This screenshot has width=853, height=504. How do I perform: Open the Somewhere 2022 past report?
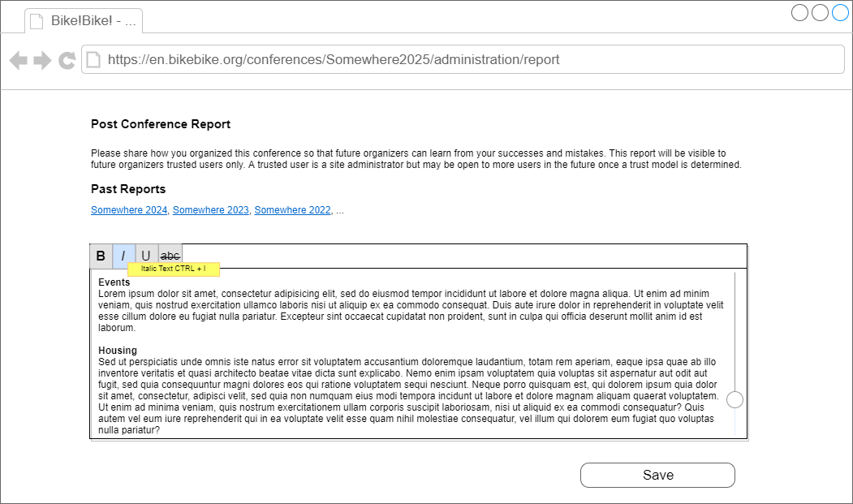(x=292, y=210)
